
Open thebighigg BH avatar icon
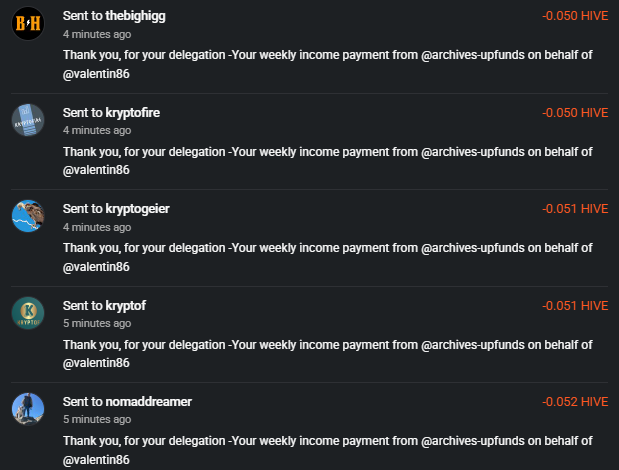28,23
